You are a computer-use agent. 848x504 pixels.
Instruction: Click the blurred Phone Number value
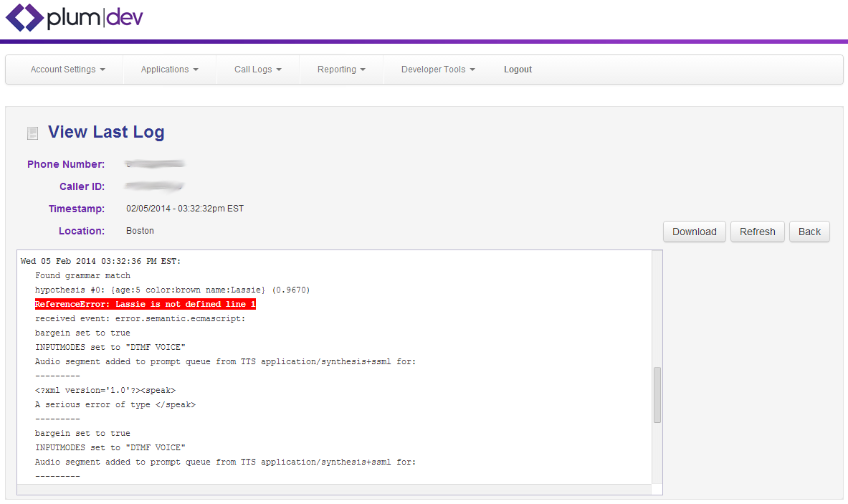(x=155, y=164)
